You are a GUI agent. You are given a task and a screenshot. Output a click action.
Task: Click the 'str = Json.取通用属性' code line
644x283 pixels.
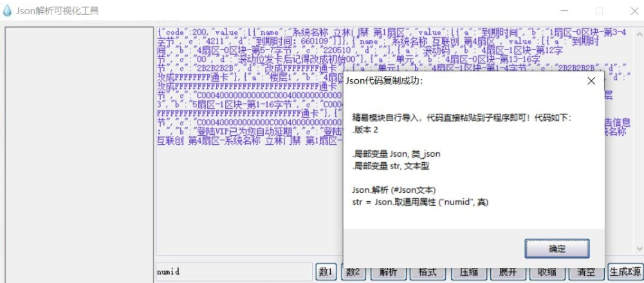click(421, 202)
